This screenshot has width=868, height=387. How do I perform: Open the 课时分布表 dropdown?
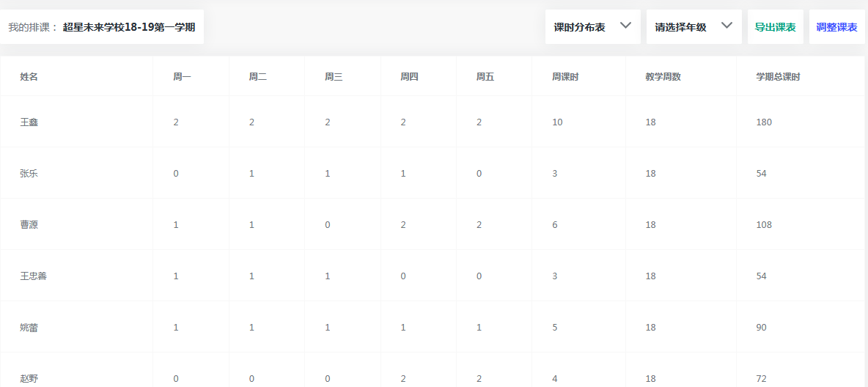(592, 26)
